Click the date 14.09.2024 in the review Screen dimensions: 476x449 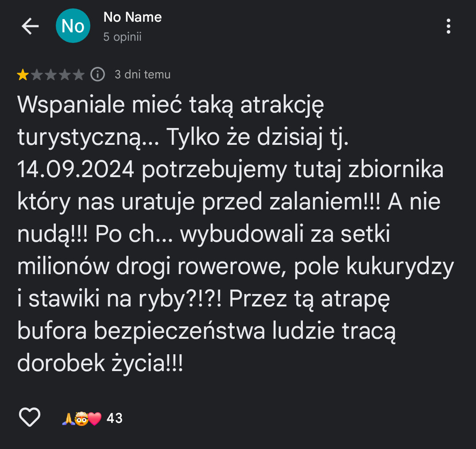click(76, 170)
